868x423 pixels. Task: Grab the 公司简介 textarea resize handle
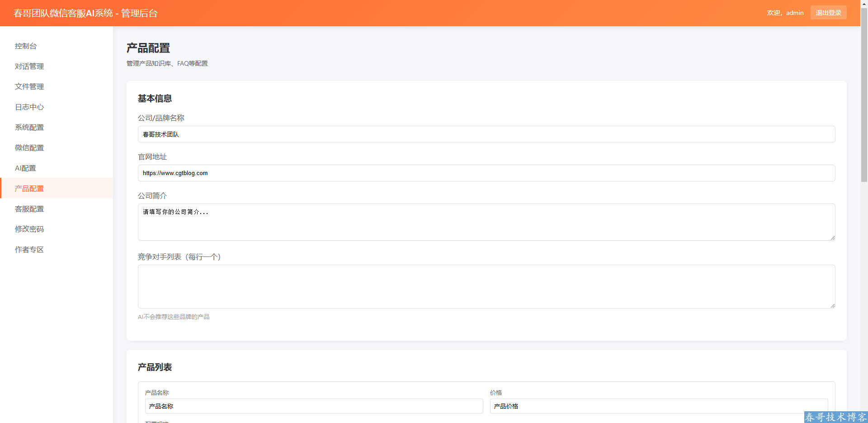pos(832,238)
